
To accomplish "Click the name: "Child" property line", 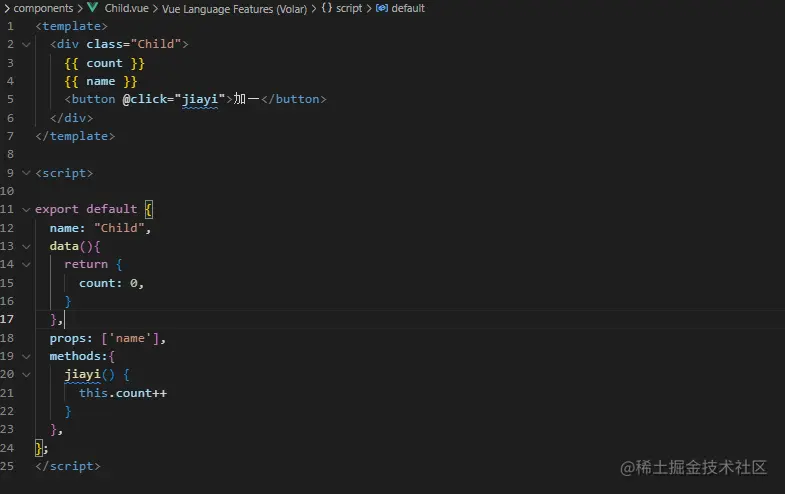I will [100, 228].
